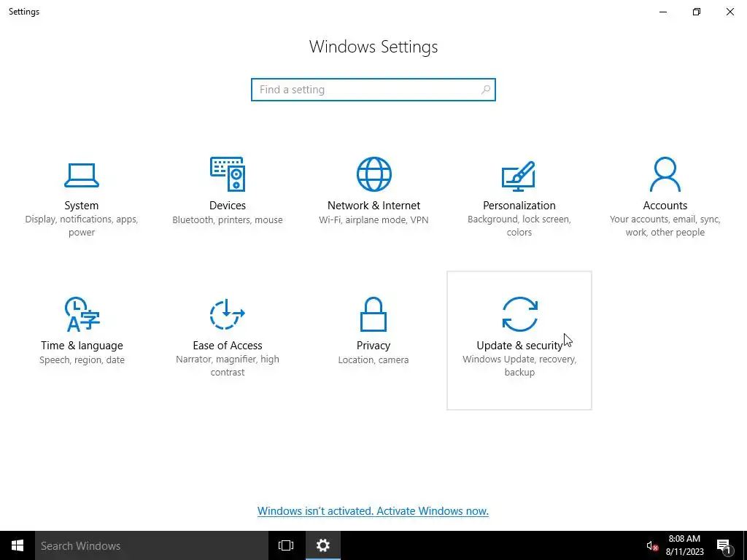Open the Accounts person icon
Screen dimensions: 747x560
[x=665, y=174]
